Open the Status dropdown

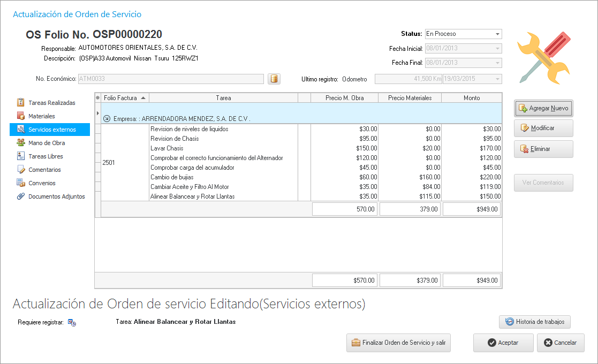point(497,34)
